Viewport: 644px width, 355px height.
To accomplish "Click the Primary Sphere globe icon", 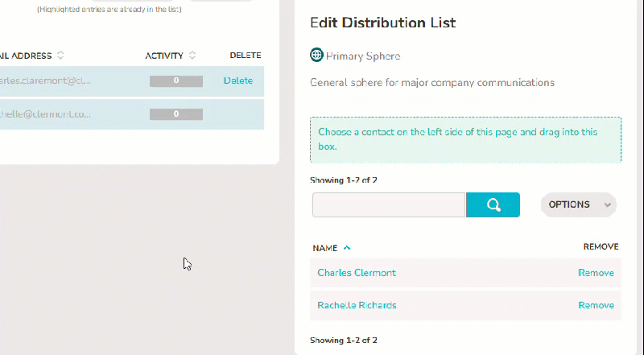I will pos(316,55).
